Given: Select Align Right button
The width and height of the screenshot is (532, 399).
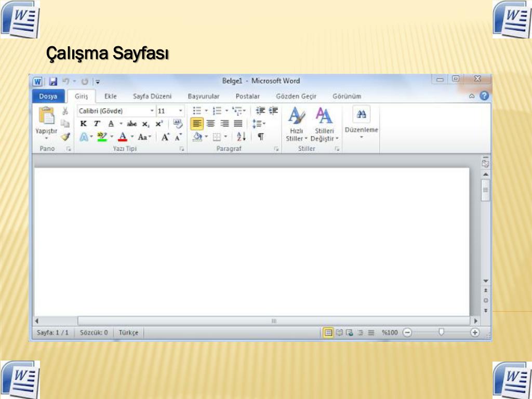Looking at the screenshot, I should 224,124.
